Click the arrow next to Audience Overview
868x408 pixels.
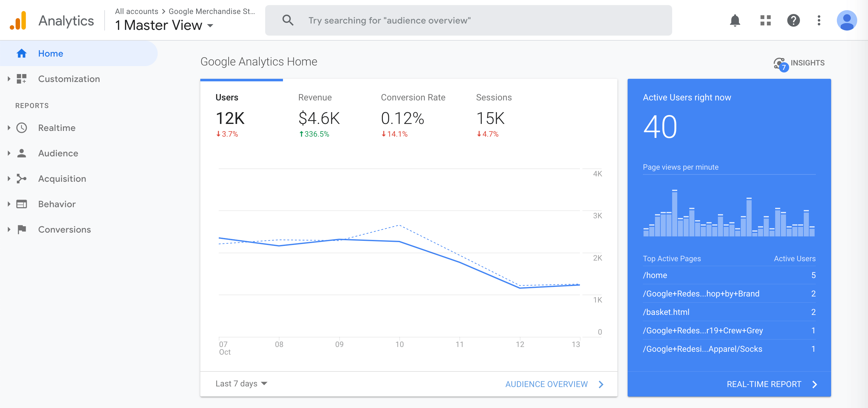point(601,384)
